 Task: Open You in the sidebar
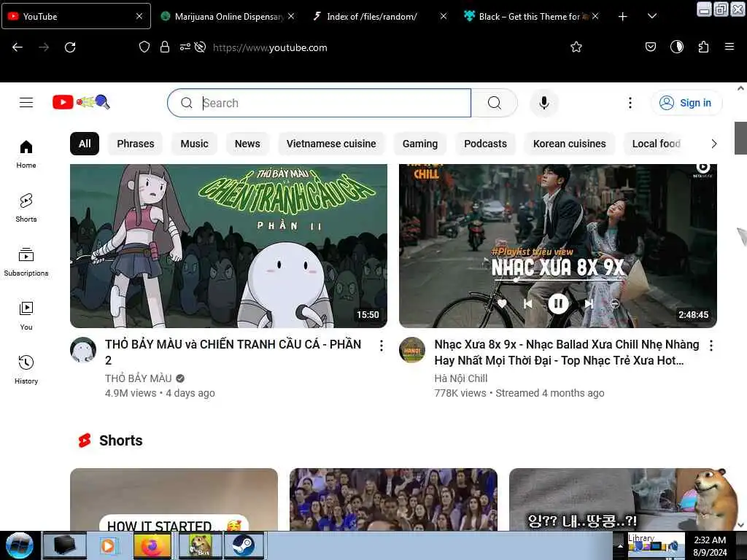click(26, 316)
